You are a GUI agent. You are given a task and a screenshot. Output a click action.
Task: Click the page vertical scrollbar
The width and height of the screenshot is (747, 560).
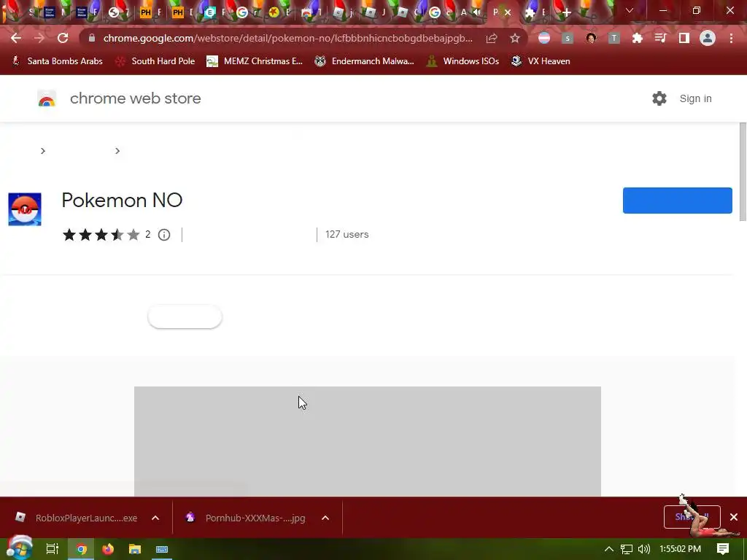point(743,172)
